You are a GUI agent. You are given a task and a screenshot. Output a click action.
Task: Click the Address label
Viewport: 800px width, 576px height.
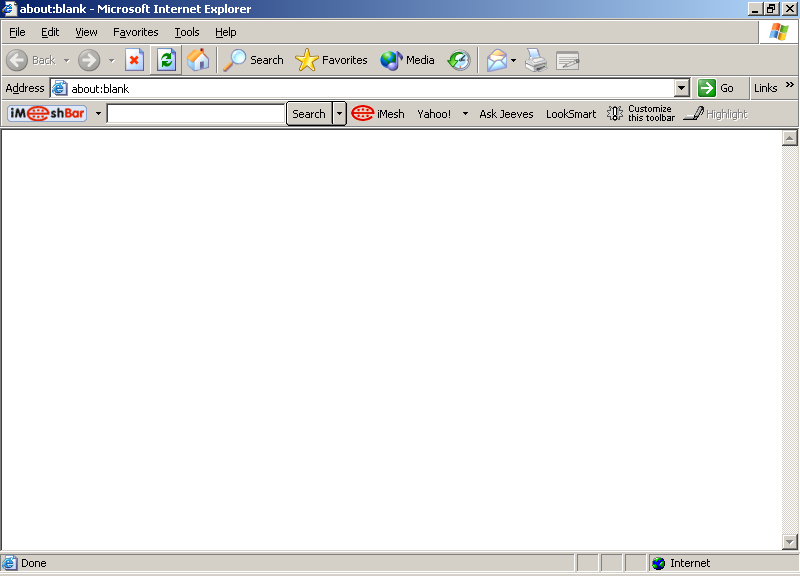(x=24, y=88)
